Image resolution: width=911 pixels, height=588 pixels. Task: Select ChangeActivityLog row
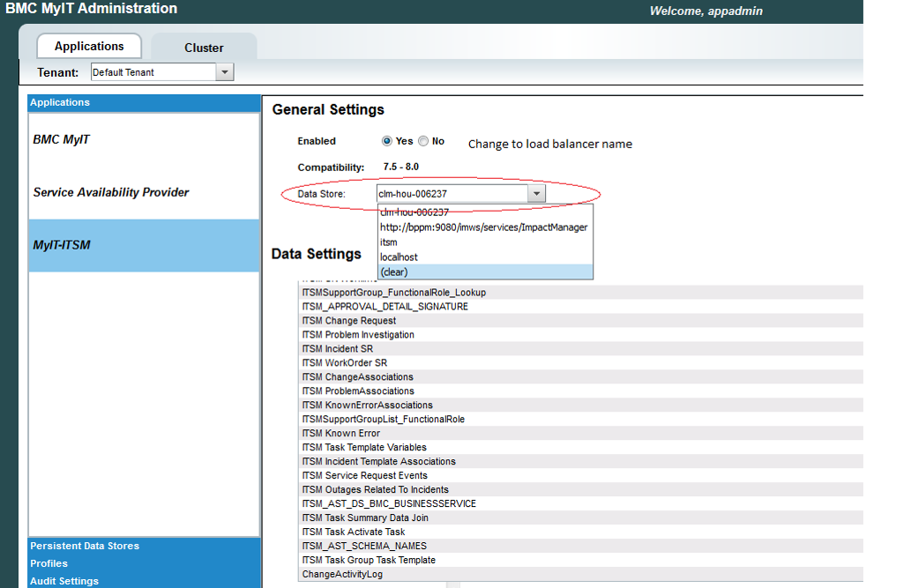click(x=580, y=574)
